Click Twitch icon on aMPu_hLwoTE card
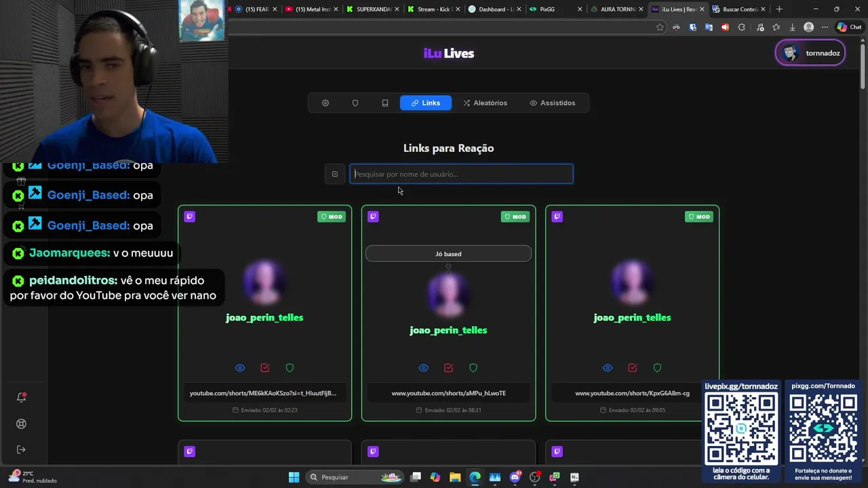 tap(373, 217)
